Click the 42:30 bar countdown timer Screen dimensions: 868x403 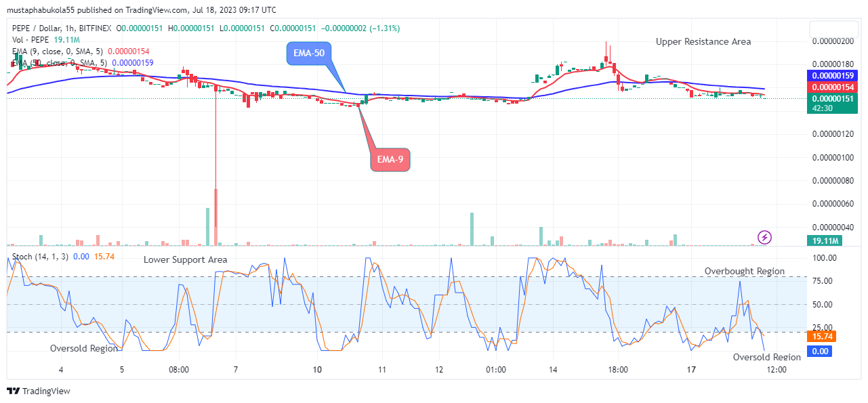pyautogui.click(x=821, y=109)
